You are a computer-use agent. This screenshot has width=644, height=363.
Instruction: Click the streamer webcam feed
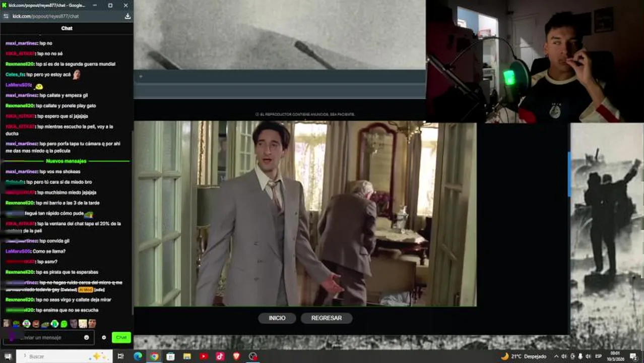[535, 60]
